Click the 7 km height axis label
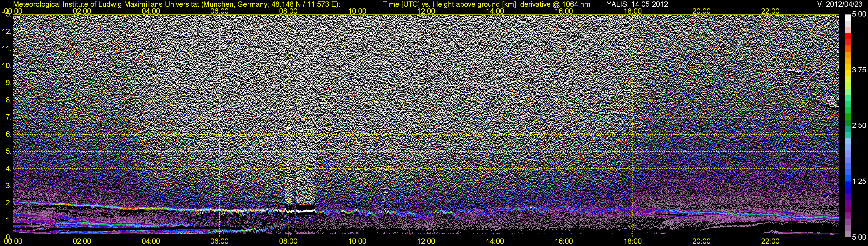Screen dimensions: 868x246 coord(8,117)
